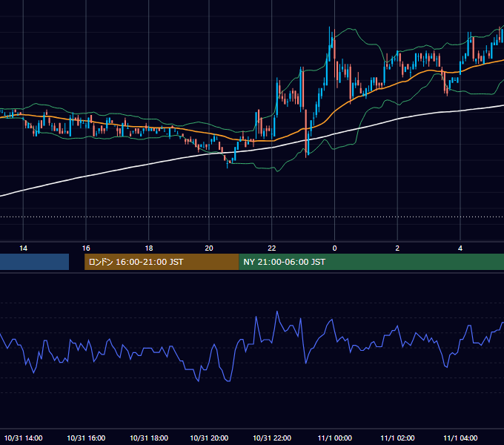Screen dimensions: 504x445
Task: Click the 11/1 02:00 date label
Action: point(397,438)
